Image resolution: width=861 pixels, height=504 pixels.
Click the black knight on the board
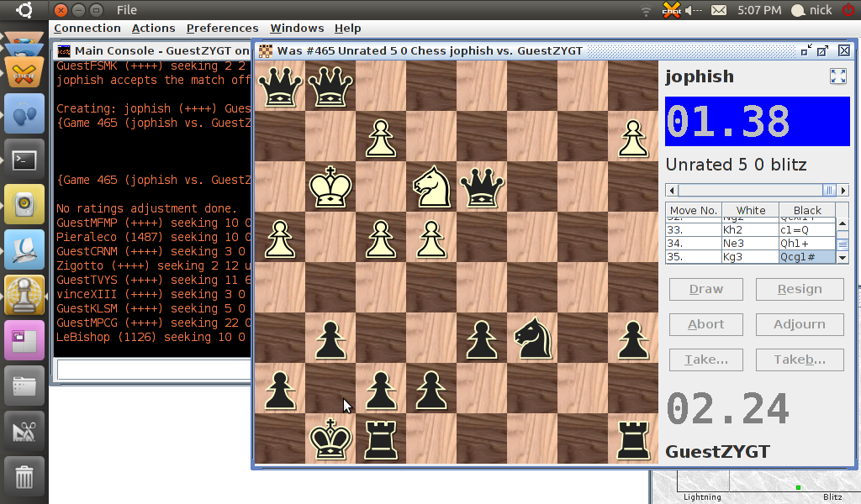[x=531, y=338]
